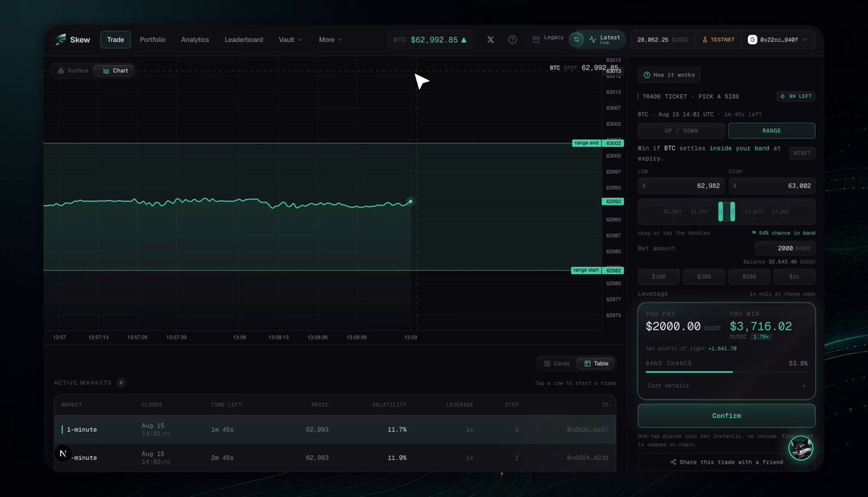This screenshot has width=868, height=497.
Task: Click the help question mark icon in header
Action: [513, 40]
